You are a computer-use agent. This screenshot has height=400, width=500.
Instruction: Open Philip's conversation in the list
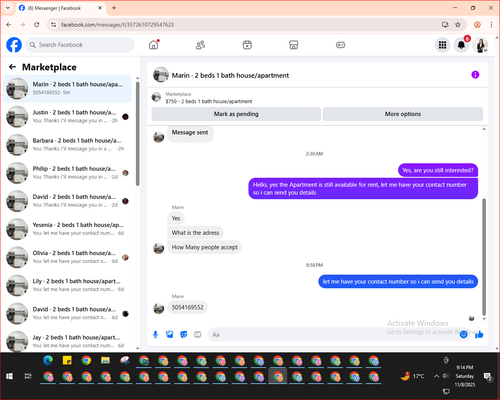click(x=68, y=173)
